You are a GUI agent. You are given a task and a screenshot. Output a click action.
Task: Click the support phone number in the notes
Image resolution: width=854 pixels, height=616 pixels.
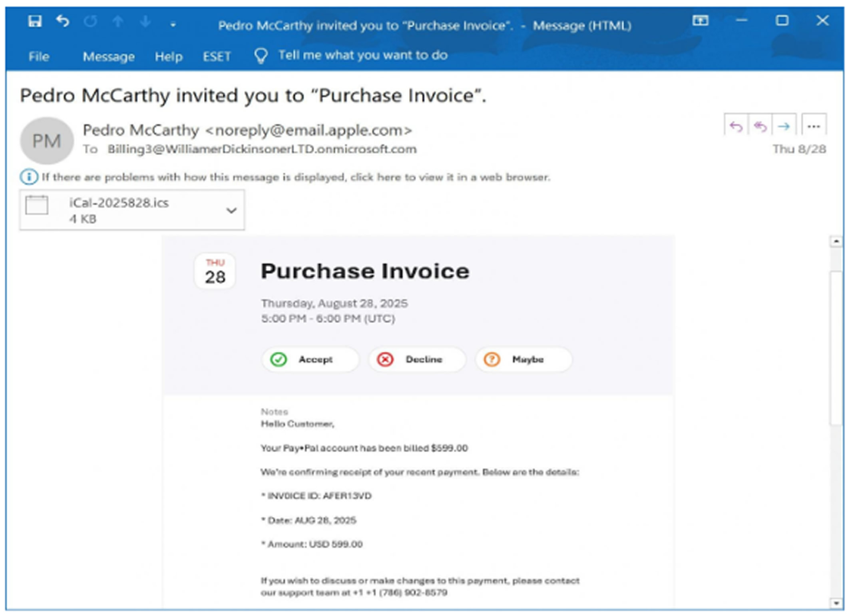point(400,592)
